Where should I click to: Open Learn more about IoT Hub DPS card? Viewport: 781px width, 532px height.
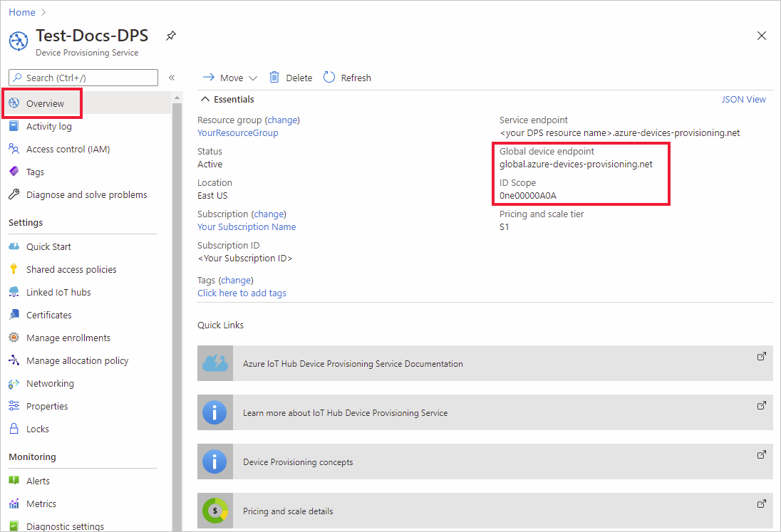485,412
